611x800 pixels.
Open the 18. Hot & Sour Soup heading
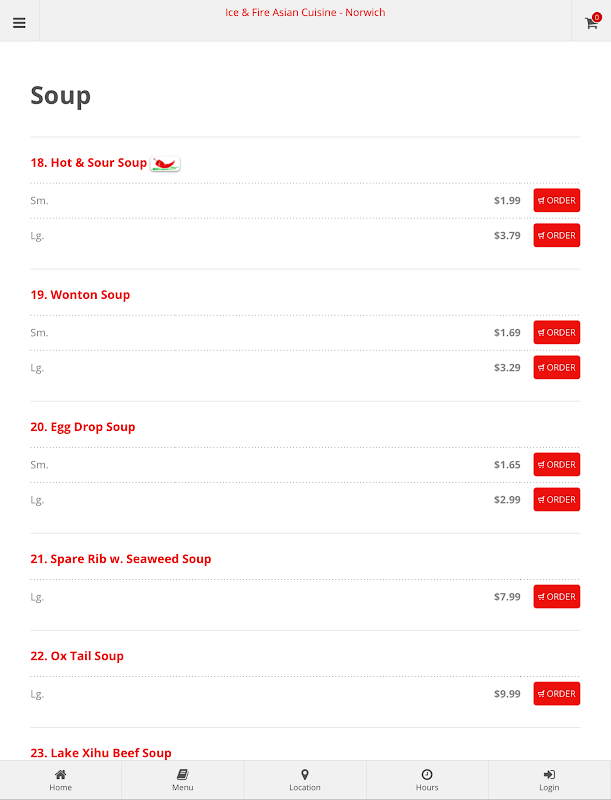[x=89, y=163]
